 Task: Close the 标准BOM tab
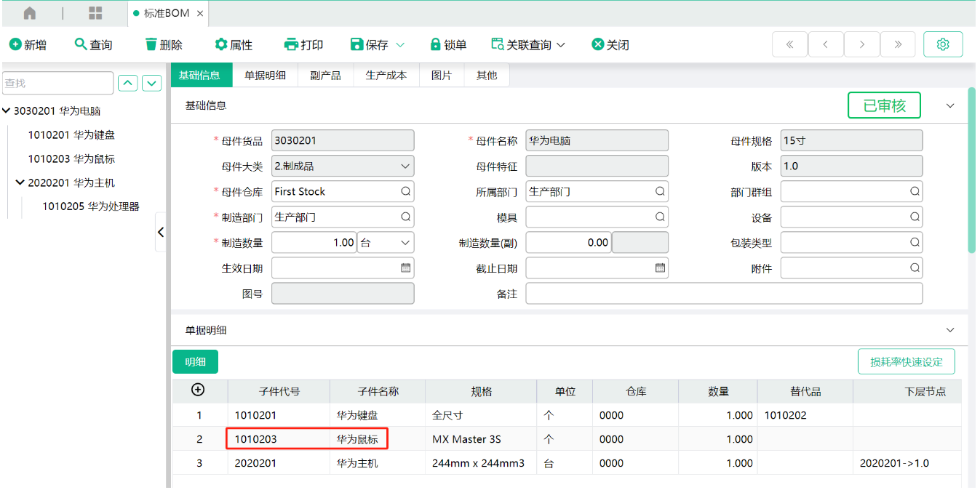point(200,14)
